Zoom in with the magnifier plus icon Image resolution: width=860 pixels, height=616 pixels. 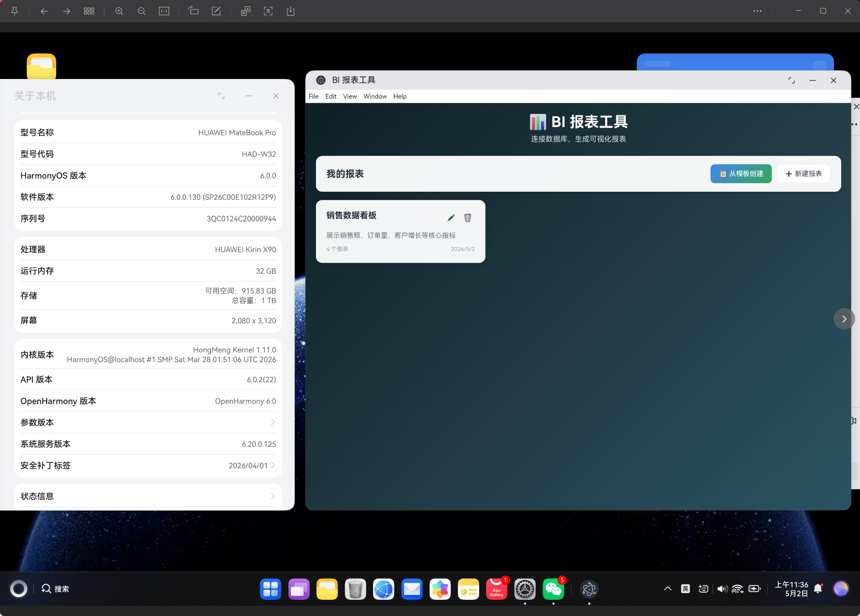119,11
